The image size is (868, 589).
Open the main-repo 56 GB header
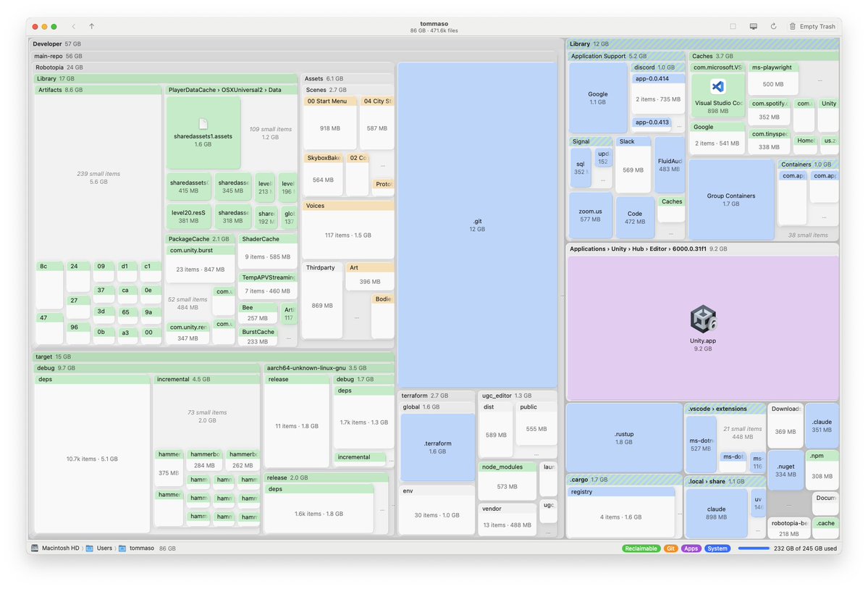click(294, 56)
